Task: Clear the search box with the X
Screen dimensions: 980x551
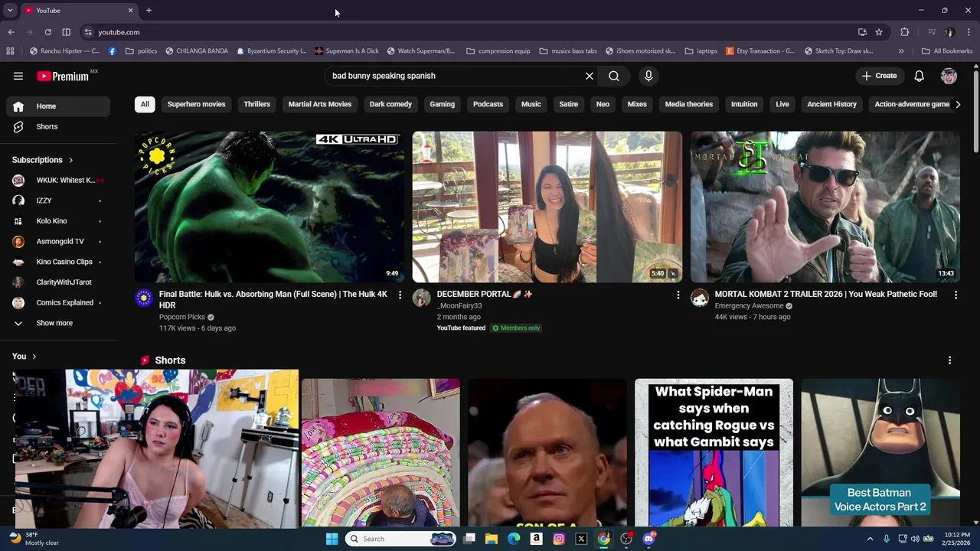Action: click(590, 76)
